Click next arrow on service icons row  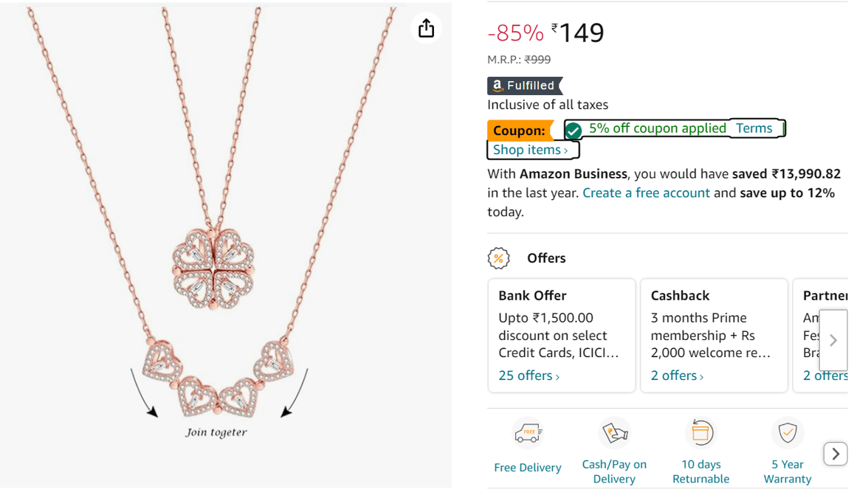click(x=835, y=454)
